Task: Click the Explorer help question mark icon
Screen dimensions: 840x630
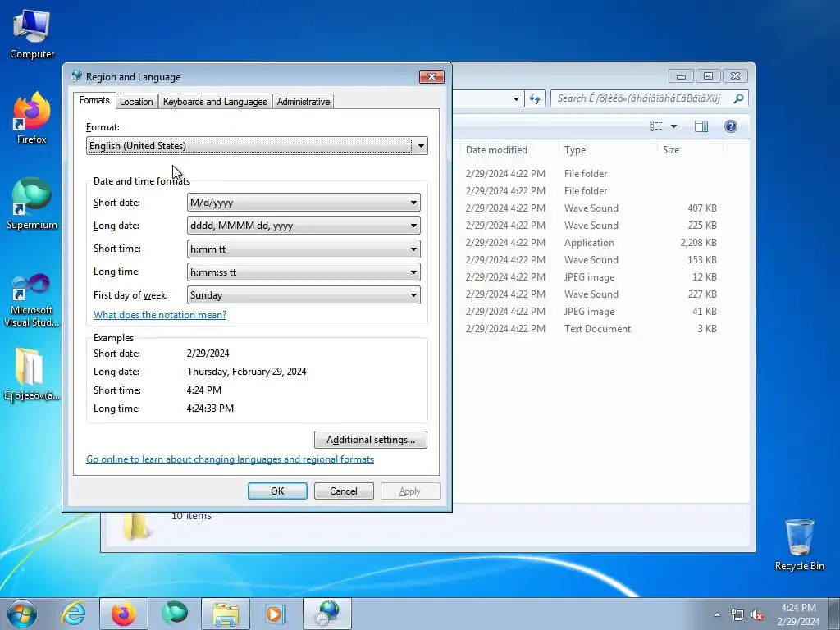Action: coord(731,126)
